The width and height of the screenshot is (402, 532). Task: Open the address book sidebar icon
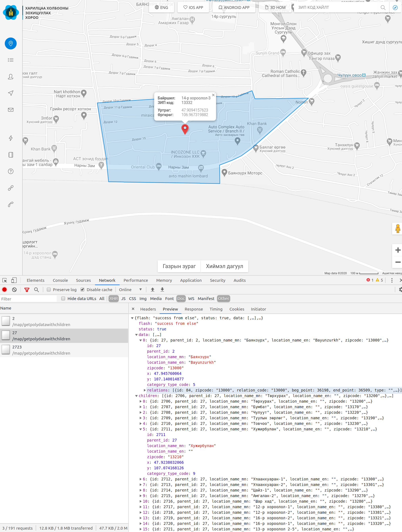click(x=11, y=155)
